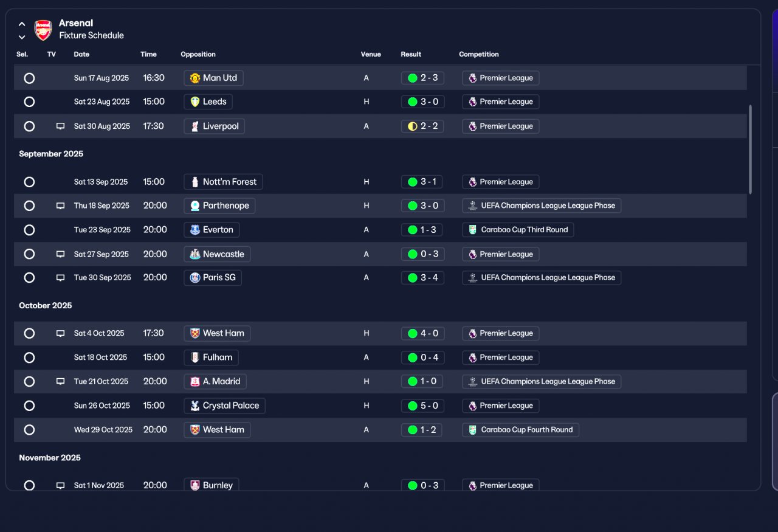Screen dimensions: 778x532
Task: Click the TV icon on the Burnley row
Action: pos(60,486)
